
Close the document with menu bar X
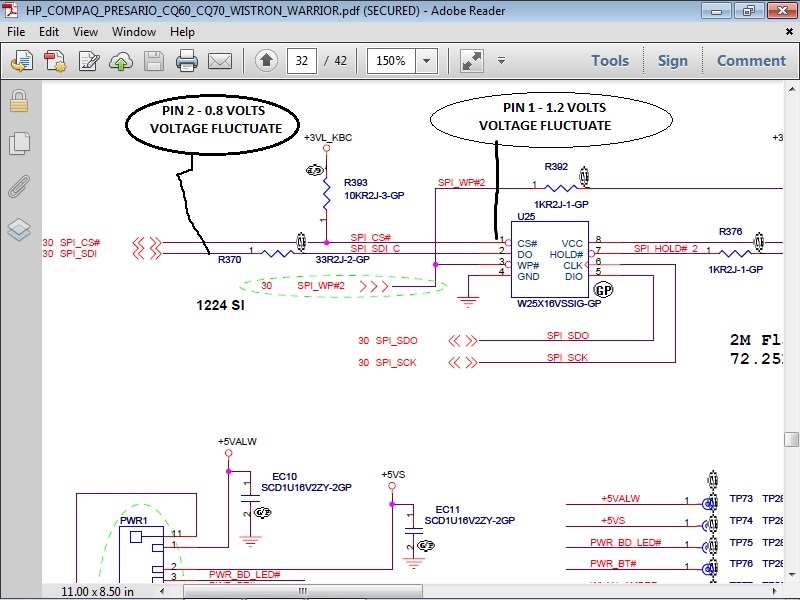click(x=789, y=32)
